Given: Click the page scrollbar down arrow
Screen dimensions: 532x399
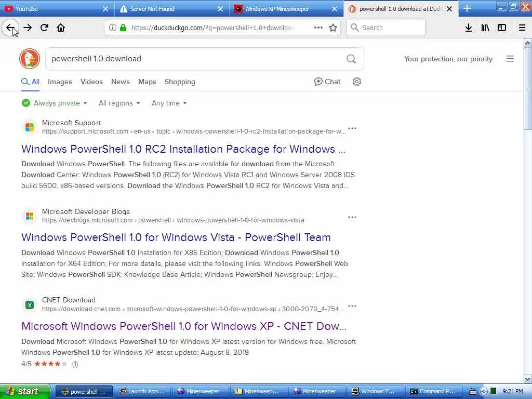Looking at the screenshot, I should [528, 379].
